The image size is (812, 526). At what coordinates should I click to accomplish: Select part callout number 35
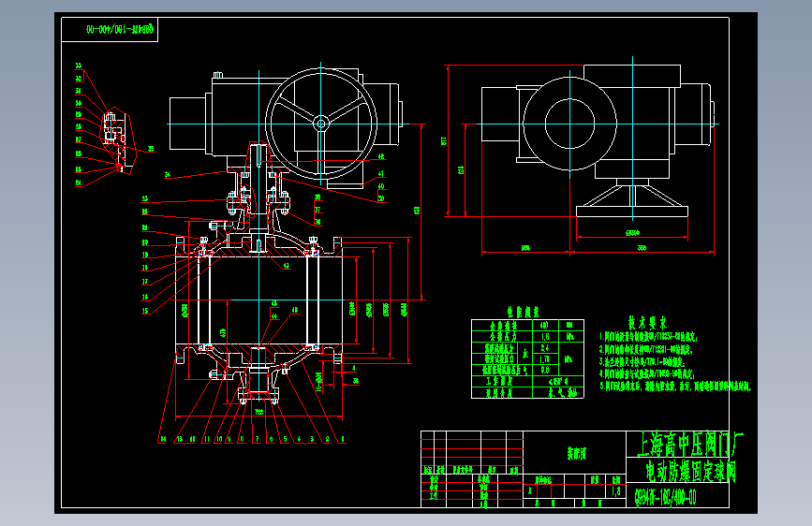point(151,149)
